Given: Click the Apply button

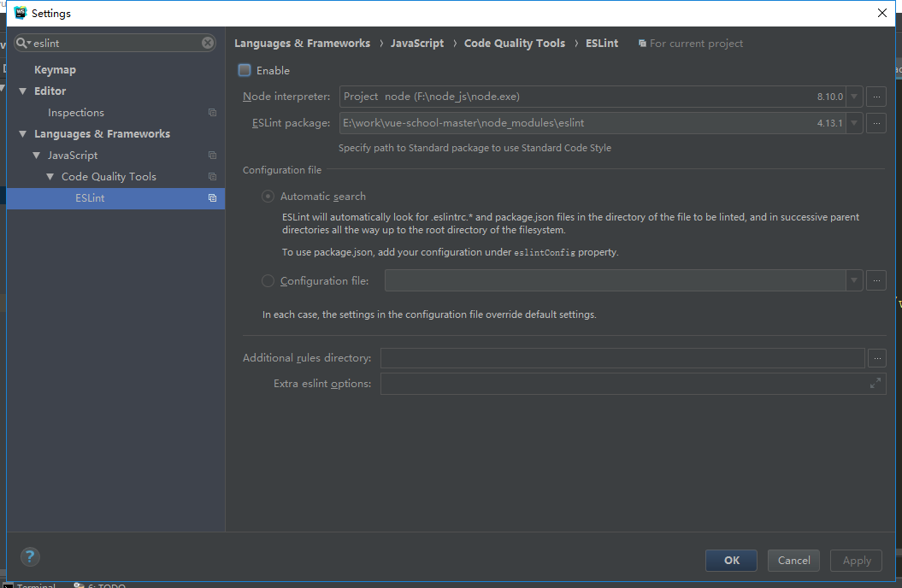Looking at the screenshot, I should click(x=857, y=561).
